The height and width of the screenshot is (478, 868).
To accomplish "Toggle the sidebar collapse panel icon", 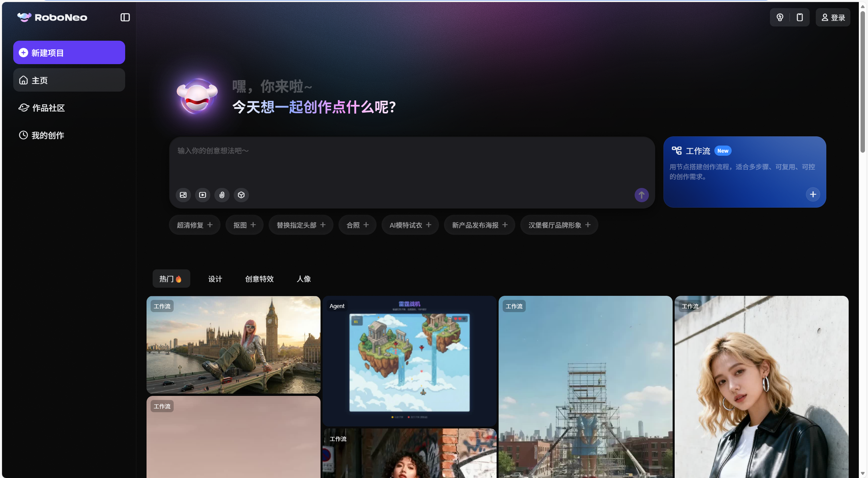I will click(125, 17).
